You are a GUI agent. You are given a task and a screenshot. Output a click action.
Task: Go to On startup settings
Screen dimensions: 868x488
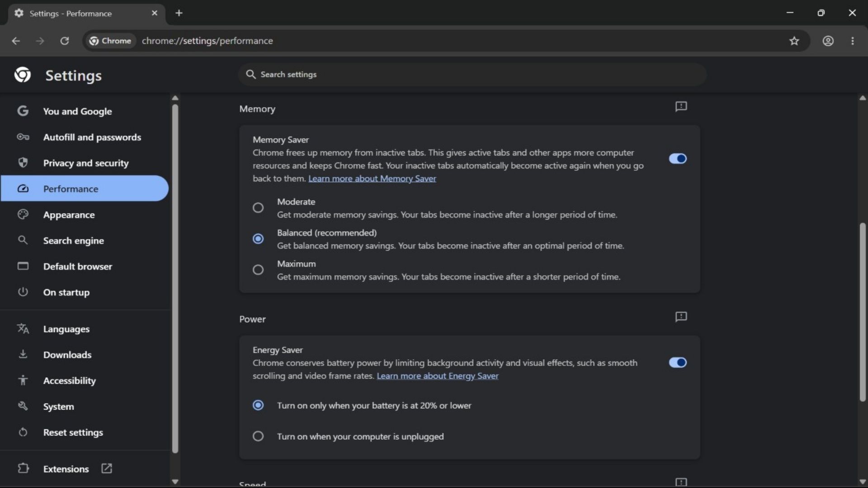pos(85,292)
